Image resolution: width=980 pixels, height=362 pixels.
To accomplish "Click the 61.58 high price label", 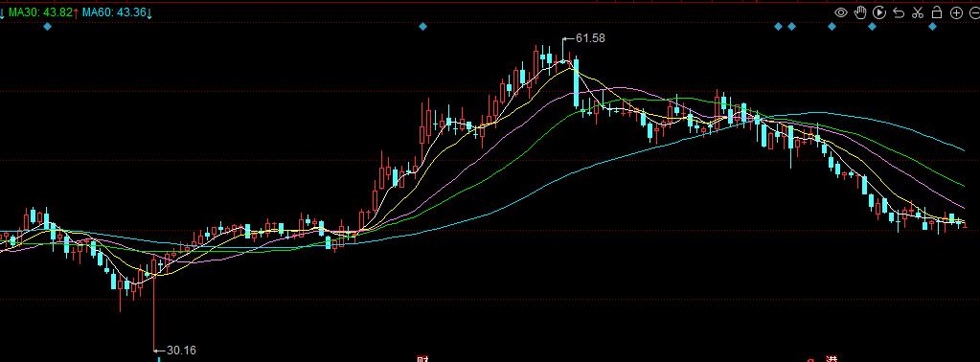I will (x=590, y=38).
